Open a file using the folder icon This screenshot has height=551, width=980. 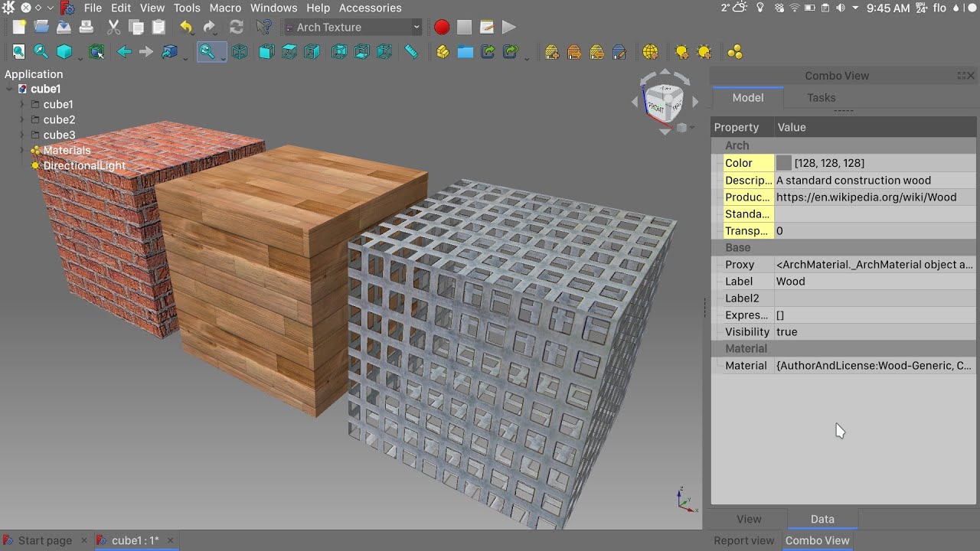41,27
